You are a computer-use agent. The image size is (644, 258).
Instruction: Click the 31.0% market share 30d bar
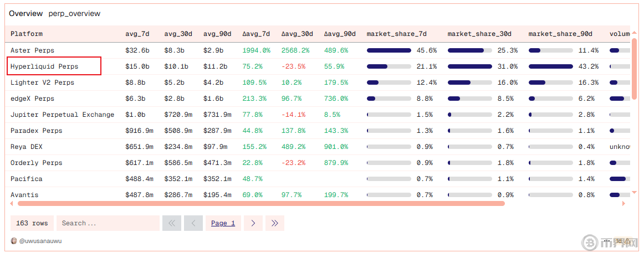tap(470, 66)
